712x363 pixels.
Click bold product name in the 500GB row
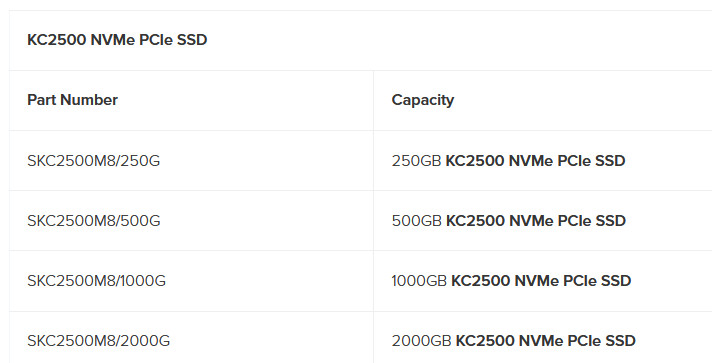click(x=536, y=221)
